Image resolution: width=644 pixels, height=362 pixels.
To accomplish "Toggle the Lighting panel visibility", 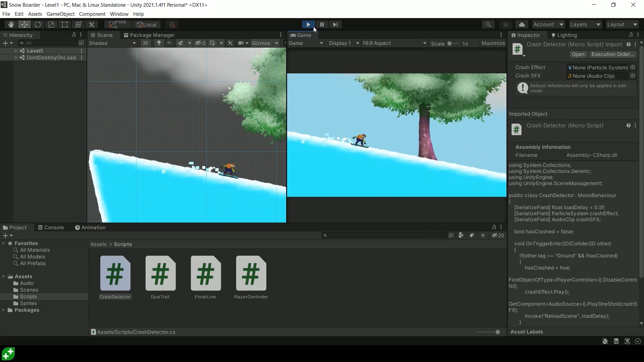I will 568,35.
